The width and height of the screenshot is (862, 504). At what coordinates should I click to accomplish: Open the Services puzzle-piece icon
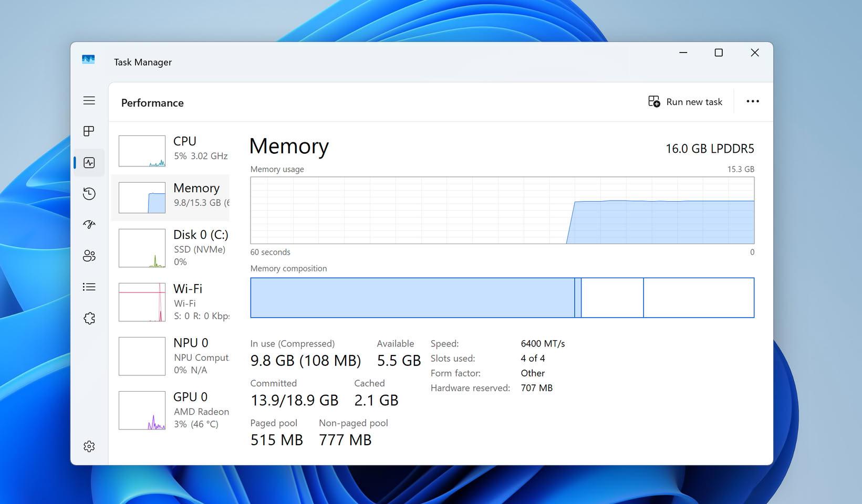pyautogui.click(x=89, y=318)
